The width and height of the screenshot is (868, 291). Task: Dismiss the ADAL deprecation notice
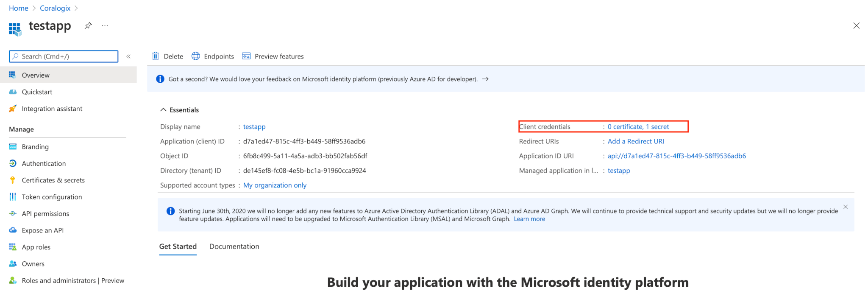point(846,207)
